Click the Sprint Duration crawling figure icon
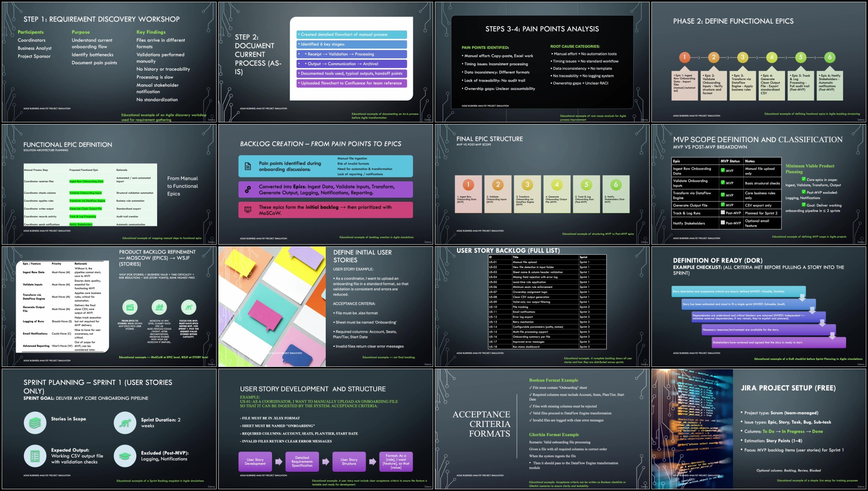Viewport: 868px width, 491px height. click(x=125, y=423)
